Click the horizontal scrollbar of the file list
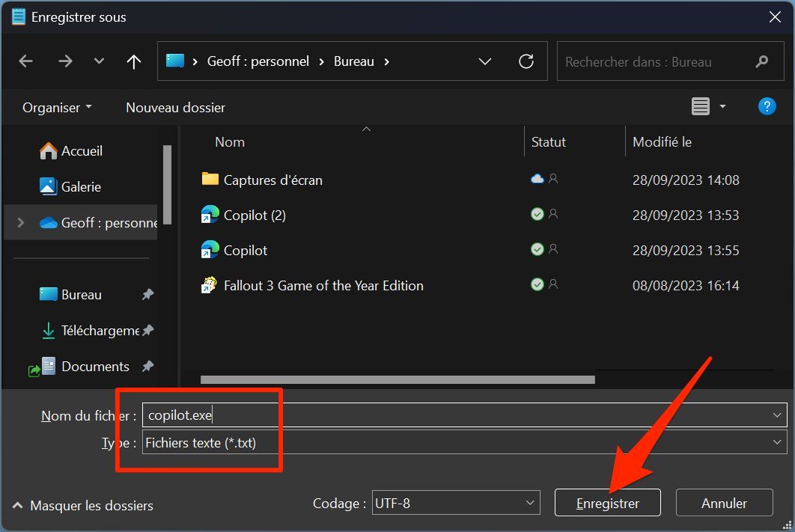This screenshot has width=795, height=532. tap(397, 380)
